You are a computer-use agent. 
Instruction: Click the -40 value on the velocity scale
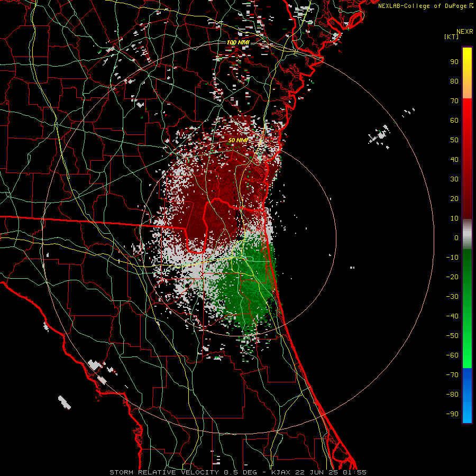[452, 316]
